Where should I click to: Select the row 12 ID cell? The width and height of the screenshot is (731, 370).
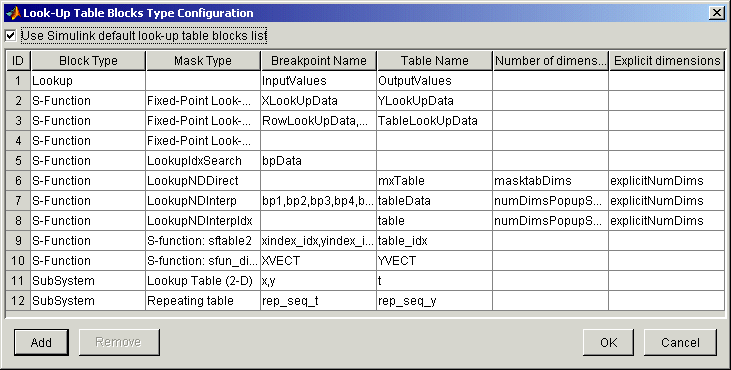18,301
